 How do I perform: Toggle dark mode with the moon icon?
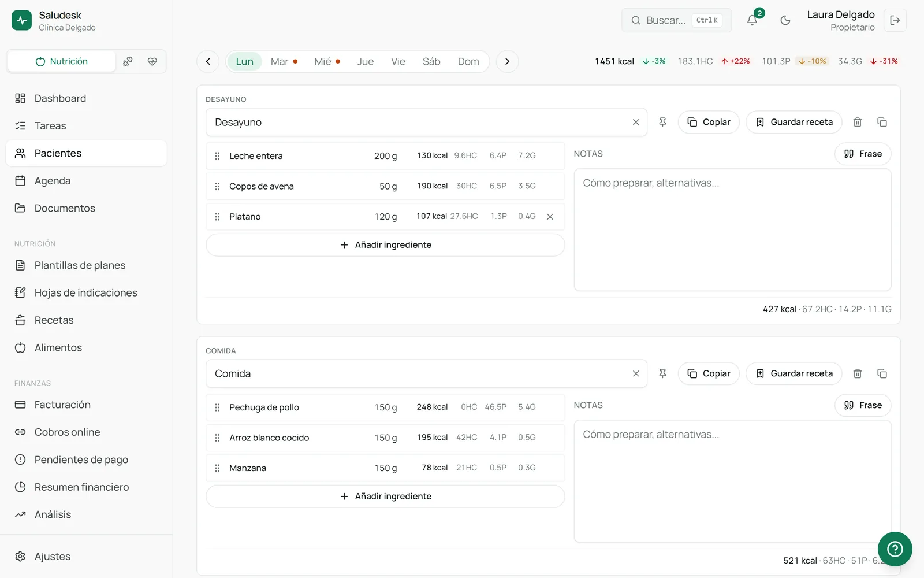coord(785,20)
